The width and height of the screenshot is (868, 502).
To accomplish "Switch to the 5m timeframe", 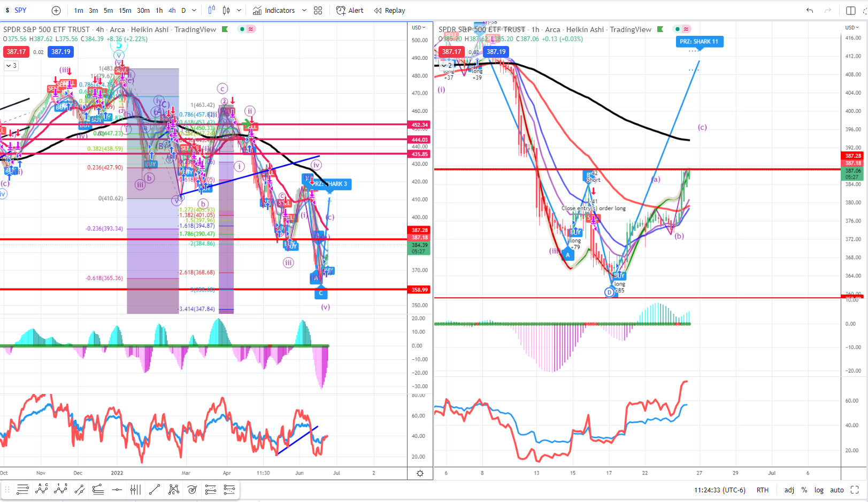I will coord(108,10).
